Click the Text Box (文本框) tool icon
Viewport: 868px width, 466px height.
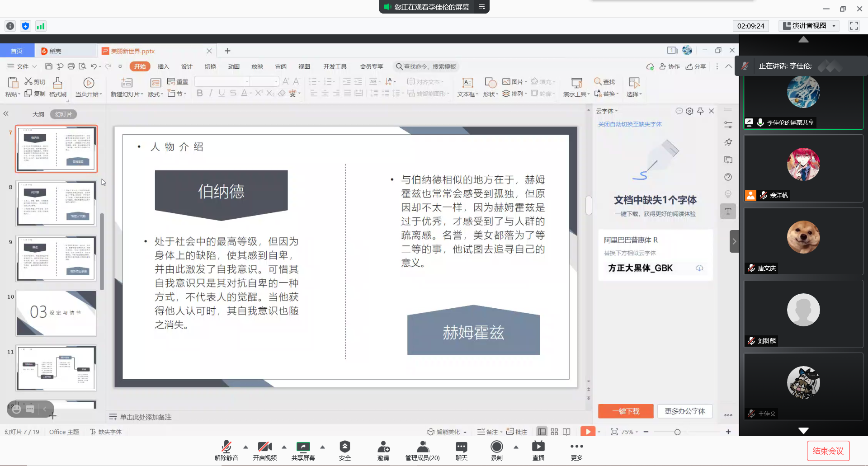pyautogui.click(x=467, y=83)
